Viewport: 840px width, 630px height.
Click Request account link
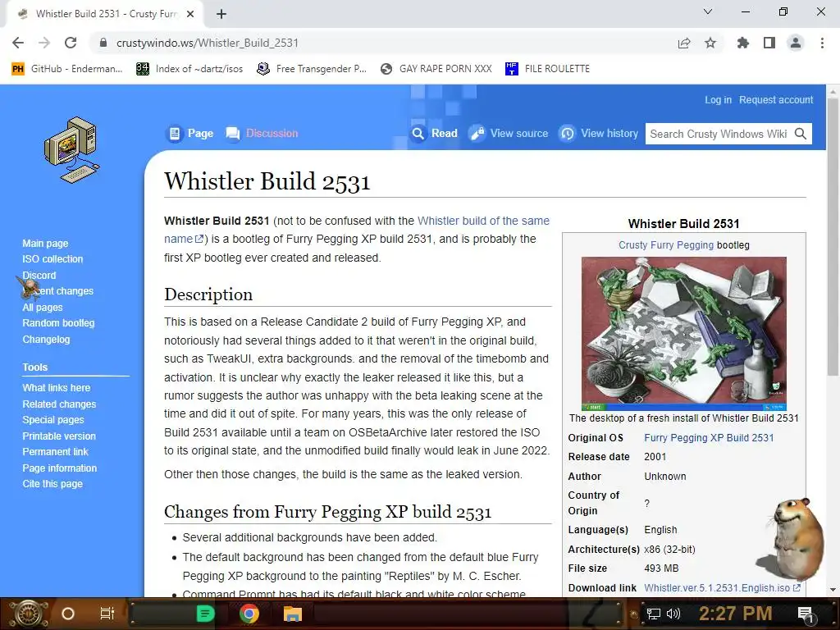tap(776, 99)
